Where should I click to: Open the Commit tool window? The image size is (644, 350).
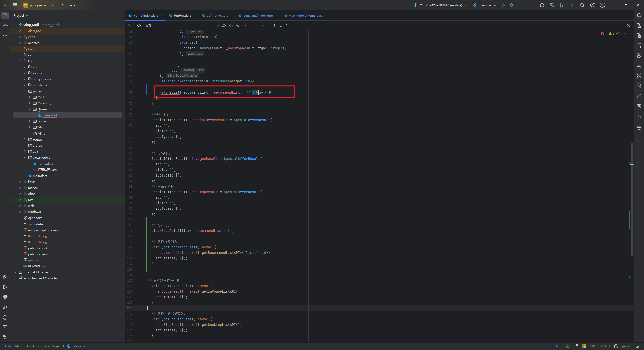(x=5, y=25)
